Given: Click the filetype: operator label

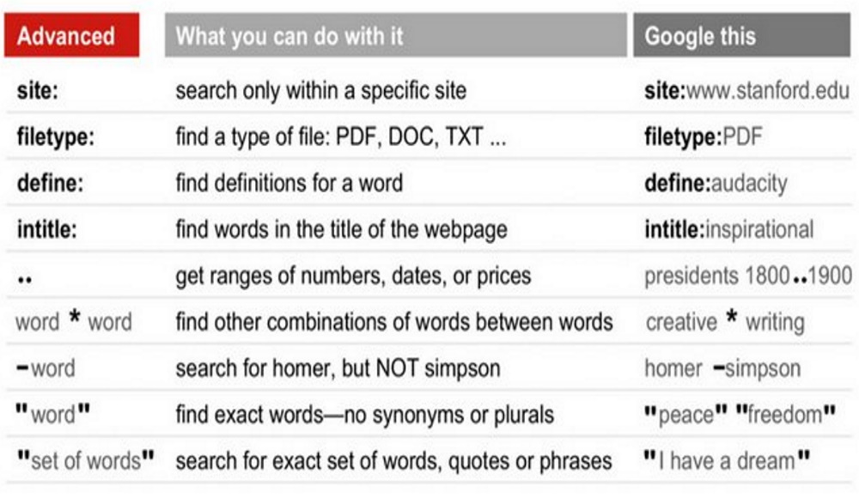Looking at the screenshot, I should 55,137.
